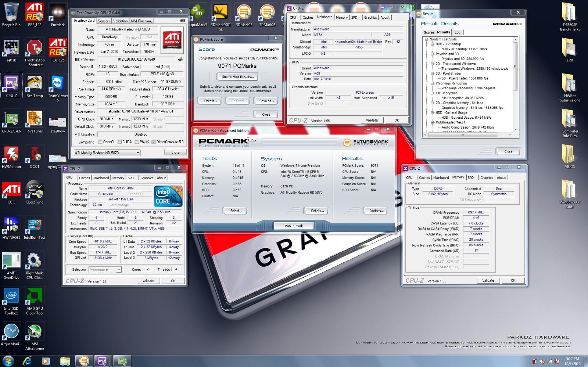This screenshot has height=367, width=588.
Task: Open the Caches tab in the CPU-Z Mainboard window
Action: [x=308, y=17]
